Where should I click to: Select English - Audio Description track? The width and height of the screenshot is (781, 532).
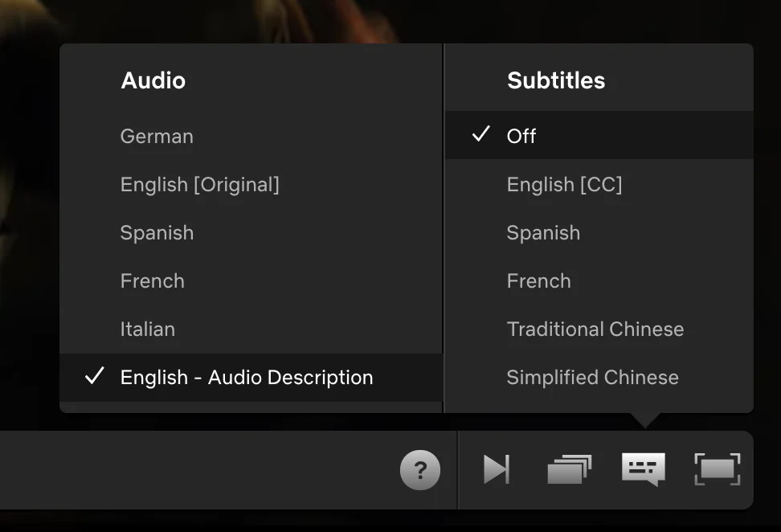click(x=247, y=378)
